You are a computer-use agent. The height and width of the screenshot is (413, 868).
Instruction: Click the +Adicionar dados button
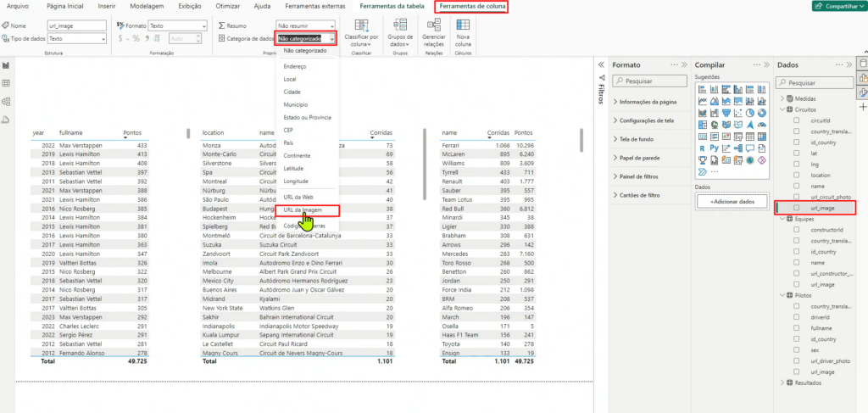(731, 202)
